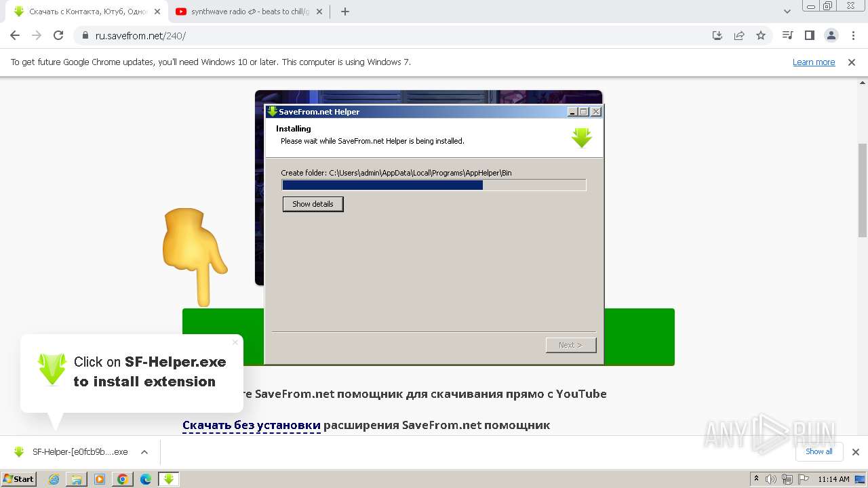Close the downloads bar
868x488 pixels.
pos(856,452)
